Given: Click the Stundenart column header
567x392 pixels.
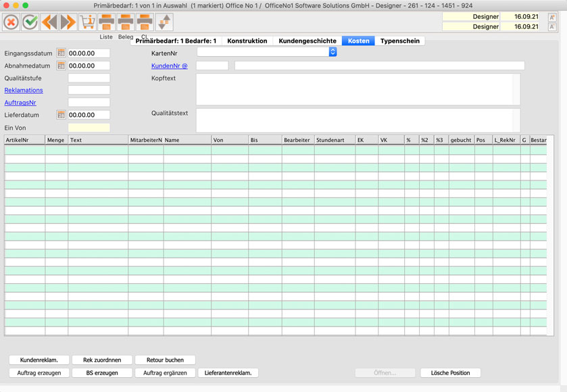Looking at the screenshot, I should [x=335, y=140].
